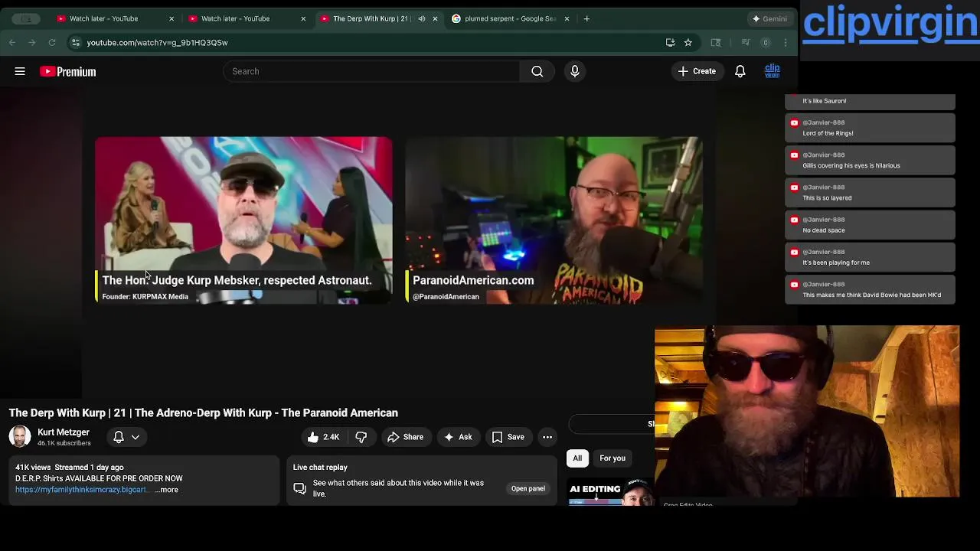Open the clipvirgin account avatar menu
The height and width of the screenshot is (551, 980).
[x=772, y=71]
